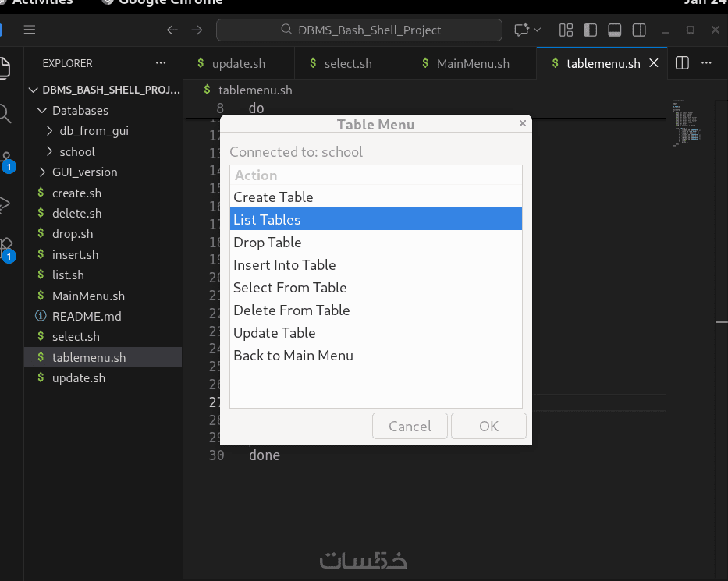This screenshot has height=581, width=728.
Task: Select Insert Into Table in the list
Action: (285, 265)
